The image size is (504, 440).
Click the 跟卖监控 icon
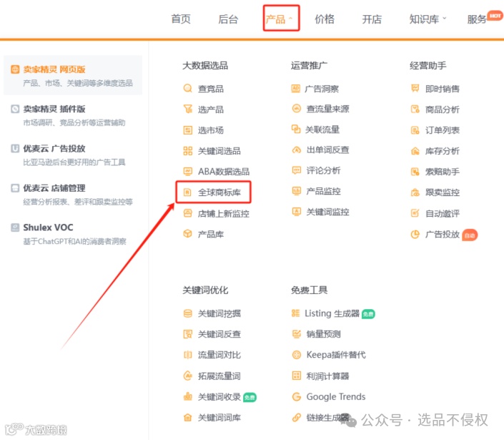click(415, 192)
